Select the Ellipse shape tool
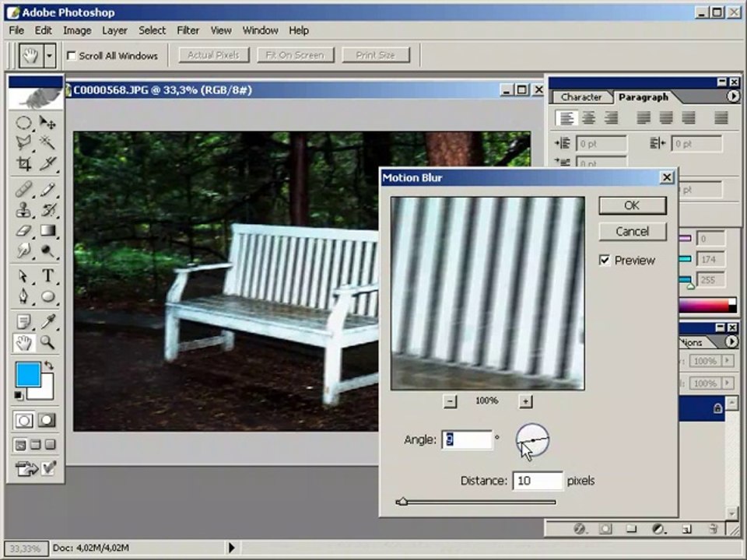747x560 pixels. coord(47,296)
